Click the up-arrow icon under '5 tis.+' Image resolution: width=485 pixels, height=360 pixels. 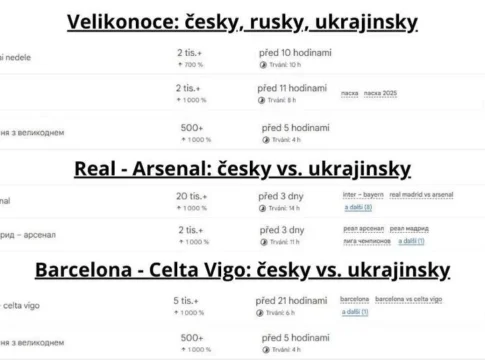[x=176, y=313]
